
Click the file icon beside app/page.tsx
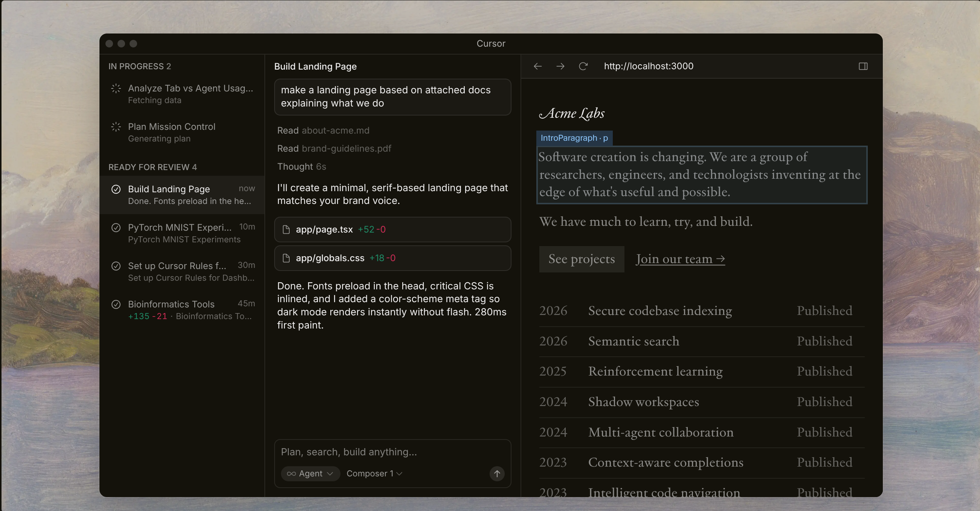click(x=286, y=230)
